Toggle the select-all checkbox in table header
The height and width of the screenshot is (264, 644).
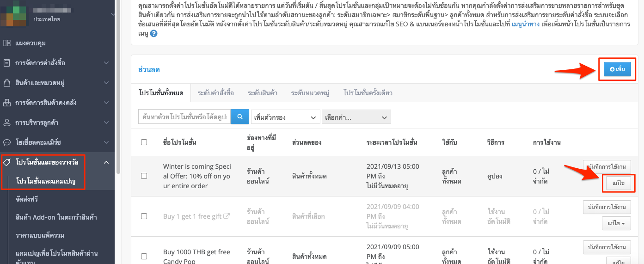click(x=144, y=142)
